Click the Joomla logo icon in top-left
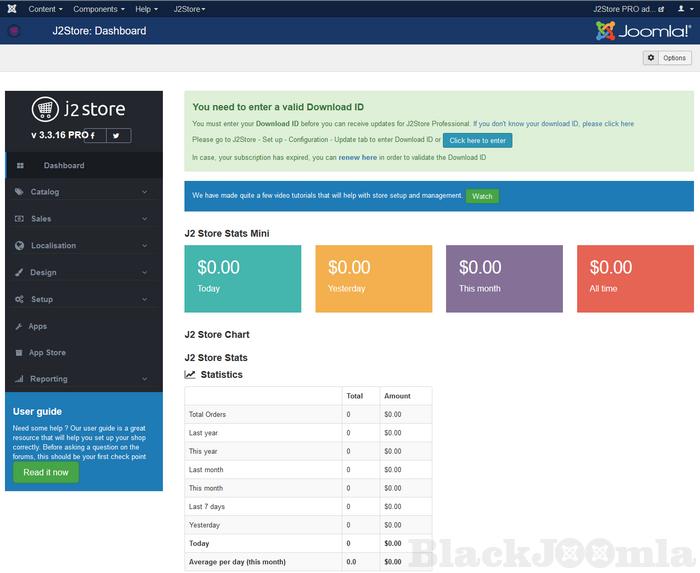Viewport: 700px width, 573px height. [11, 9]
